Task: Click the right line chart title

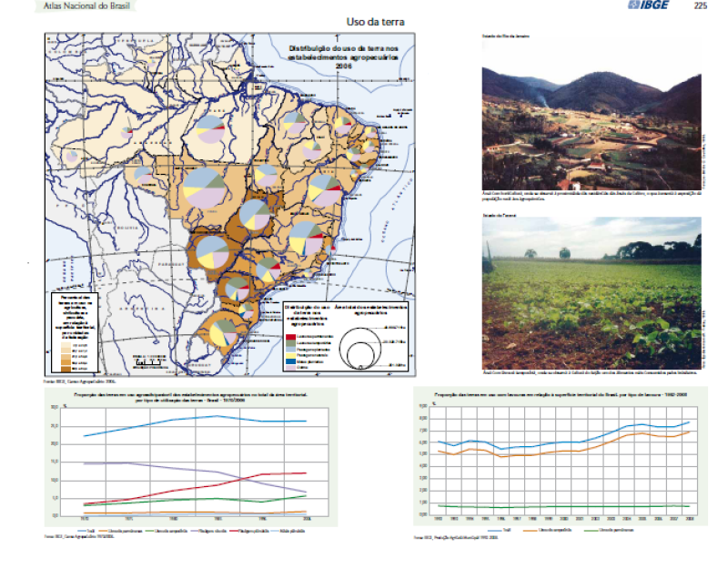Action: 561,395
